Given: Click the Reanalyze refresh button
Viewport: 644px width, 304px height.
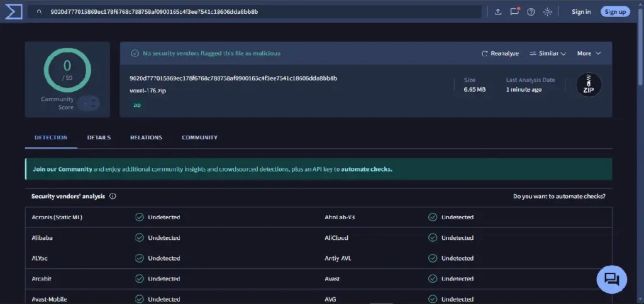Looking at the screenshot, I should point(500,53).
